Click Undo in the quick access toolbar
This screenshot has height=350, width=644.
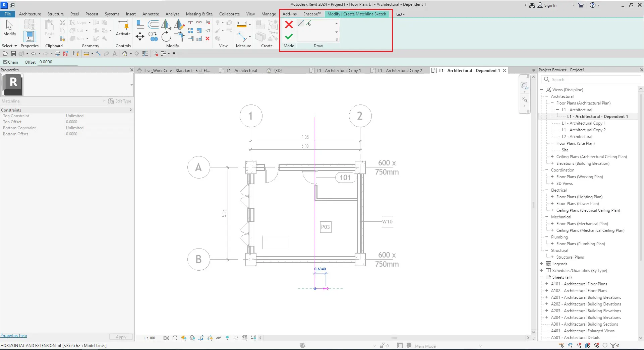[34, 54]
